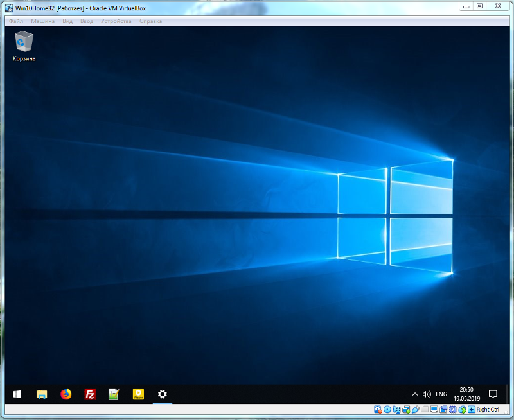514x420 pixels.
Task: Click the optical drive indicator
Action: [387, 409]
